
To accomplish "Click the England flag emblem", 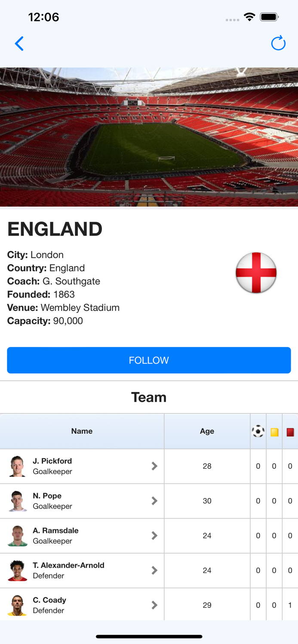I will pyautogui.click(x=256, y=273).
